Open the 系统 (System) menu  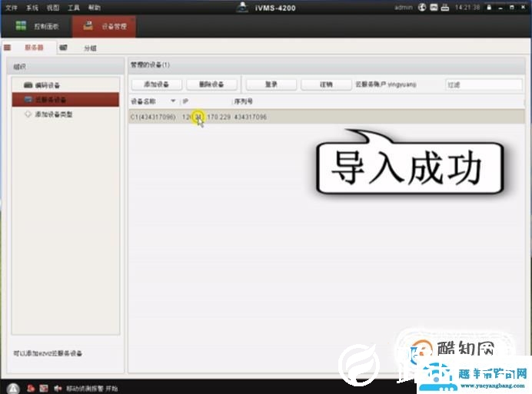32,8
